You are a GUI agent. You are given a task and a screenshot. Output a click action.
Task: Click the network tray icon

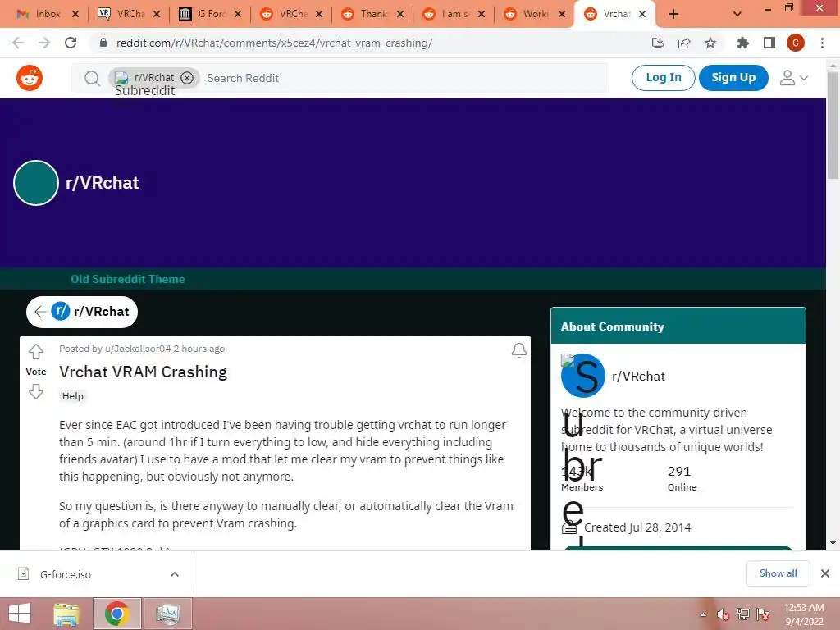pyautogui.click(x=743, y=614)
